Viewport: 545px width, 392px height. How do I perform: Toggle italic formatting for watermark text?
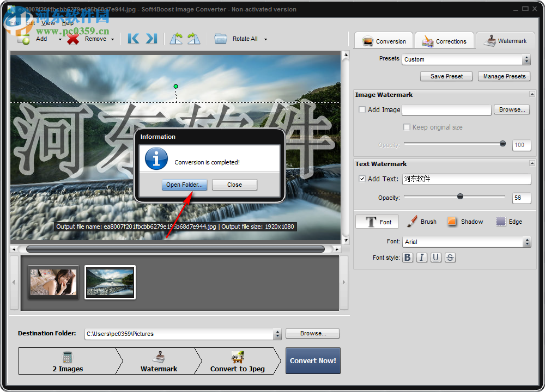click(x=422, y=257)
